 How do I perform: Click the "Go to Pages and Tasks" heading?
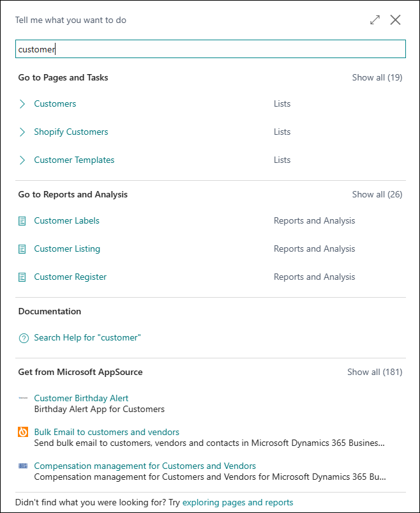coord(63,77)
